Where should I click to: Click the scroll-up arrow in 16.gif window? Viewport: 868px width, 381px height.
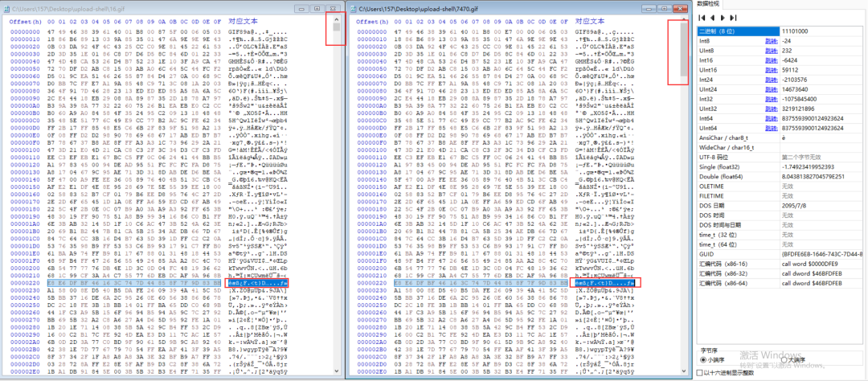point(337,18)
